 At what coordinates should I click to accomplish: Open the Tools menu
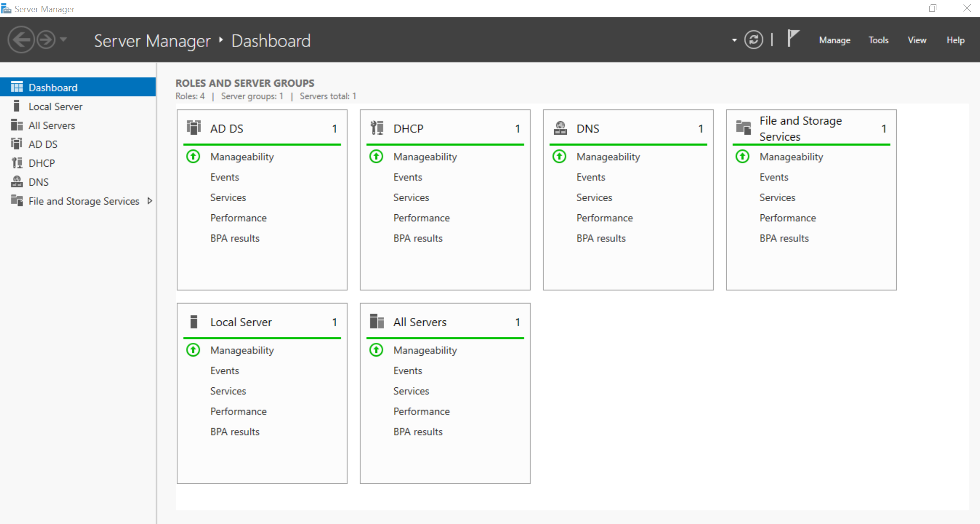[x=878, y=40]
